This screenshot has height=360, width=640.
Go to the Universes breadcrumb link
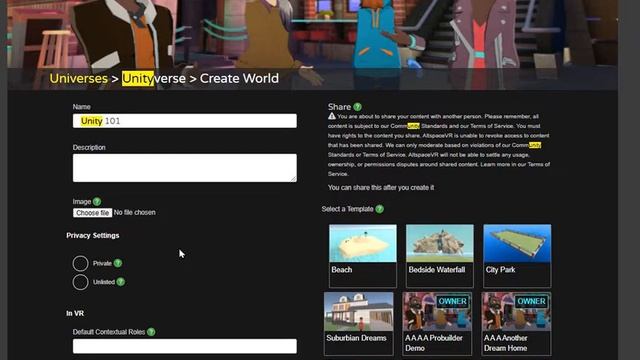[x=79, y=78]
